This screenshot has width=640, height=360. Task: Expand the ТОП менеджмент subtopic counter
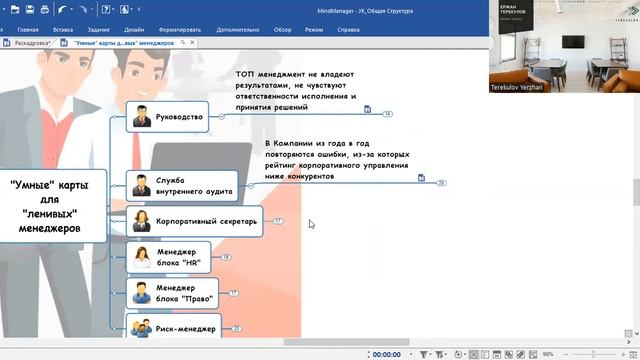click(388, 114)
